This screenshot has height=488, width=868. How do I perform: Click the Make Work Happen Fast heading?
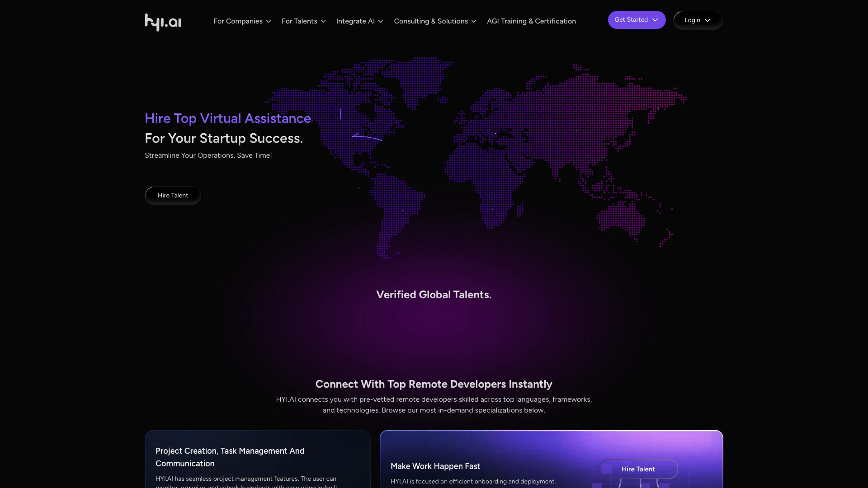tap(435, 466)
